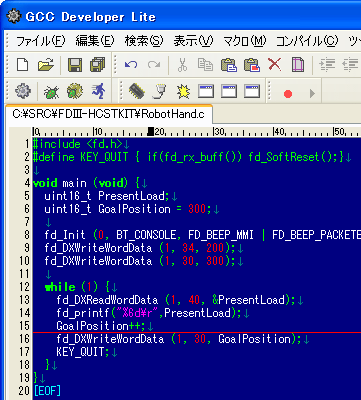Open the マクロ(M) menu
The width and height of the screenshot is (361, 400).
point(245,41)
